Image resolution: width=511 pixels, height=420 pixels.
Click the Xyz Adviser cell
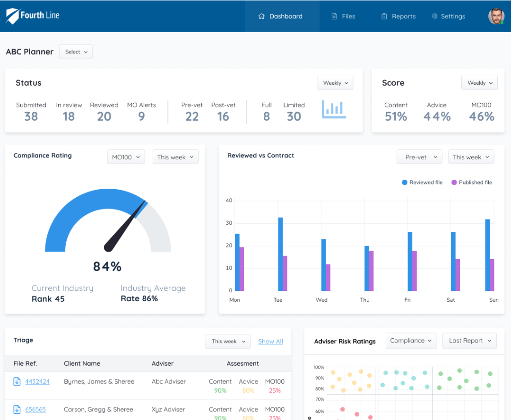pos(168,410)
